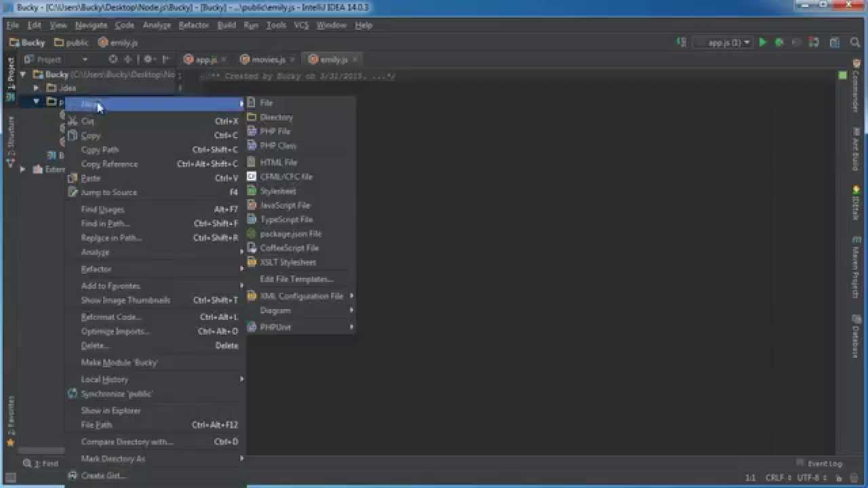This screenshot has height=488, width=868.
Task: Expand Refactor submenu in context menu
Action: click(155, 269)
